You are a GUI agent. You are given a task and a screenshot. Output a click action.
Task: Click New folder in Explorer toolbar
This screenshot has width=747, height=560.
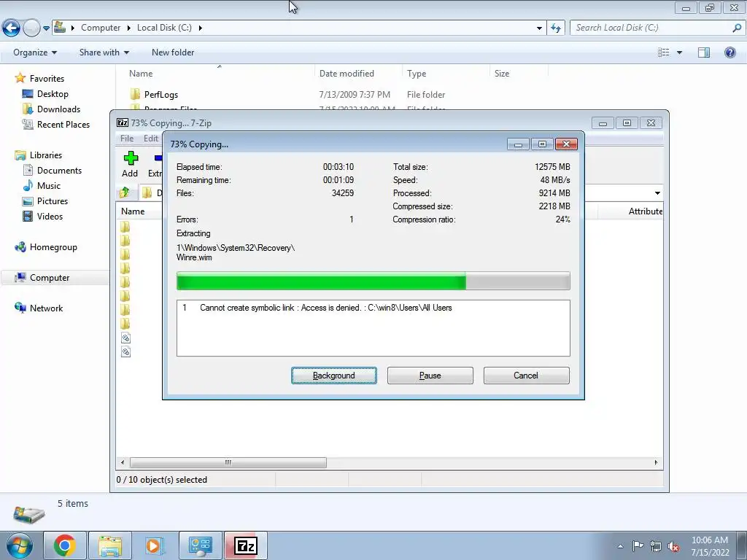click(172, 52)
